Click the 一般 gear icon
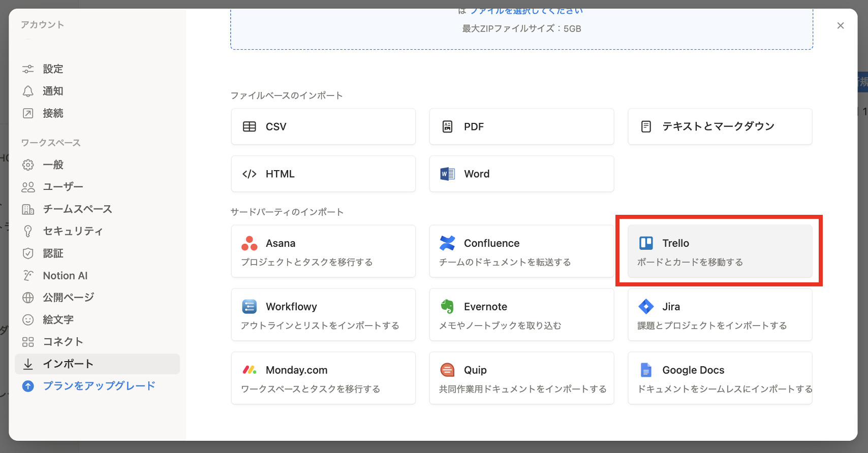The image size is (868, 453). [x=28, y=165]
